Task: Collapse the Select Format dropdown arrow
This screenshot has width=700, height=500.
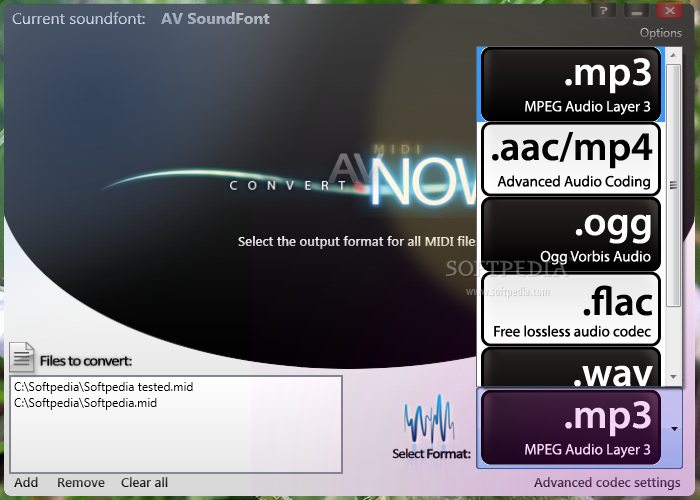Action: [674, 429]
